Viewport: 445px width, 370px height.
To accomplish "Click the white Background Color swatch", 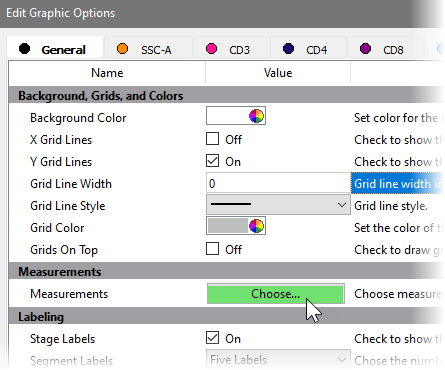I will click(x=227, y=116).
